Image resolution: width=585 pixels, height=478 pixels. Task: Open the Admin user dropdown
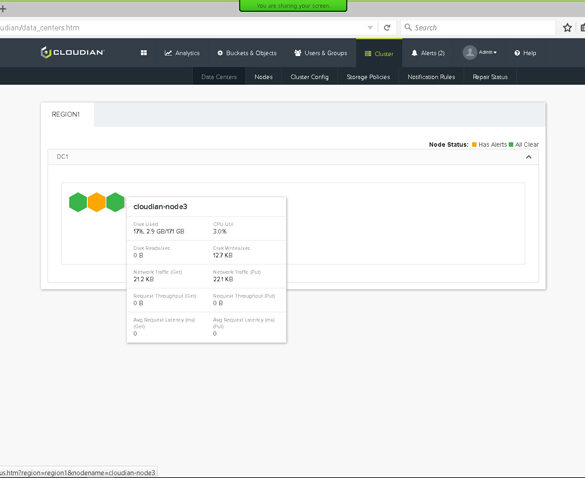tap(488, 52)
